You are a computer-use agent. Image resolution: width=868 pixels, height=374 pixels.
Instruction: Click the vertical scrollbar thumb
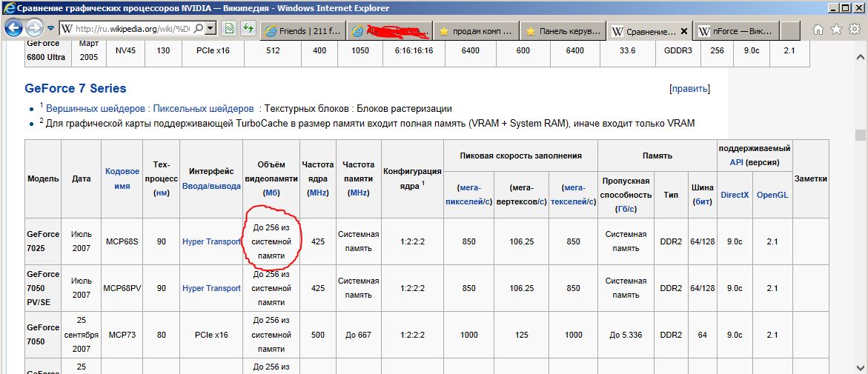tap(860, 136)
